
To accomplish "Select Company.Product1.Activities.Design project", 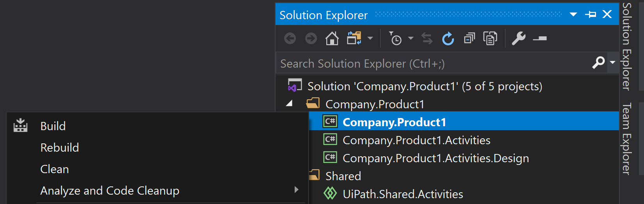I will tap(436, 158).
